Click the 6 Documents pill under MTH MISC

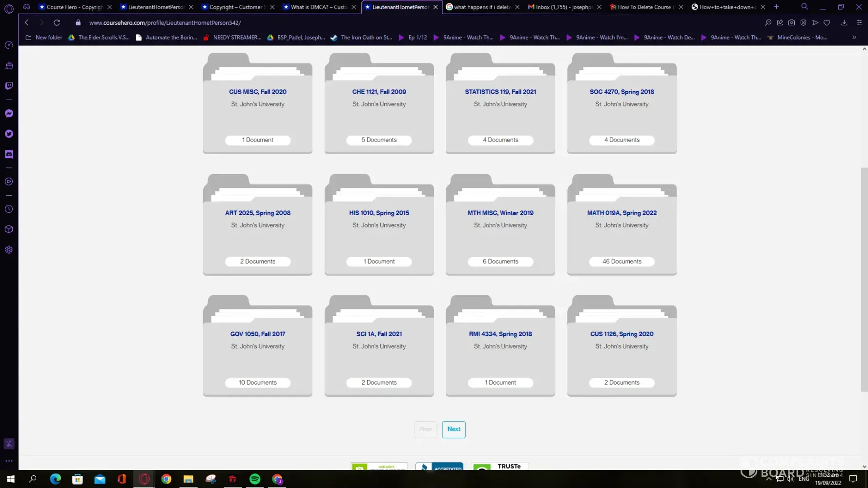[x=500, y=262]
